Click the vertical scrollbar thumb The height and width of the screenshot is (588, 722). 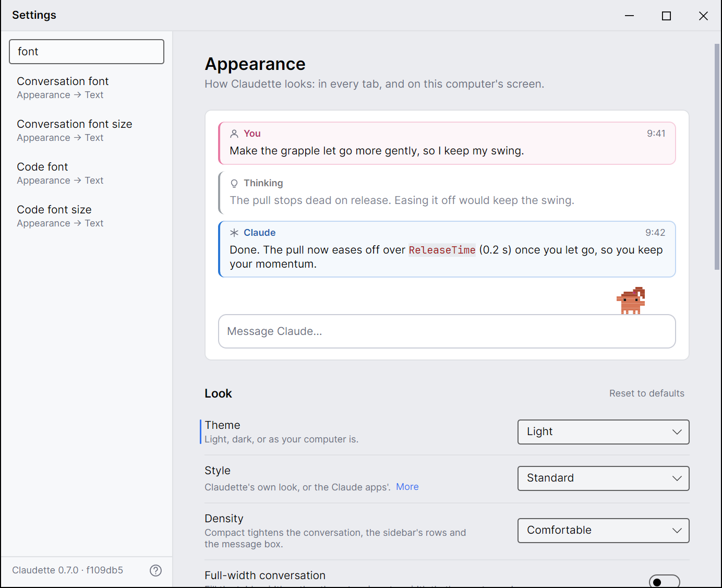click(717, 157)
